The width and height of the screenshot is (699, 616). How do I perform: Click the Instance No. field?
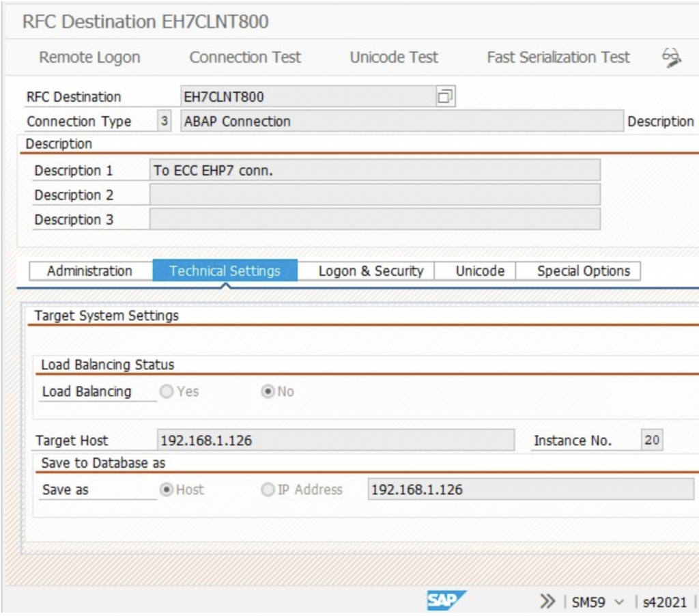(x=652, y=440)
